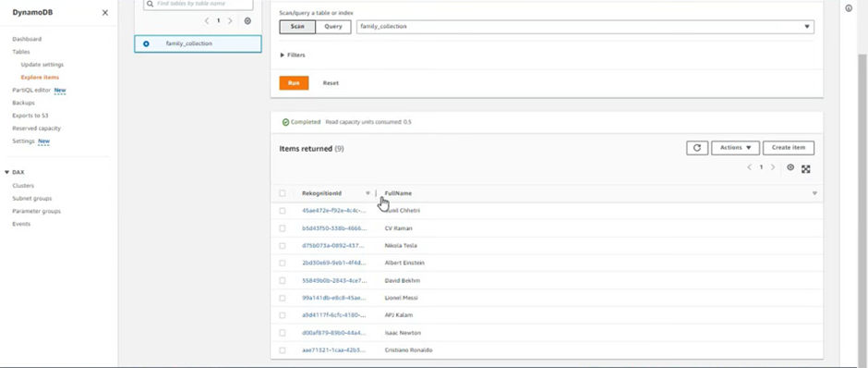This screenshot has height=368, width=868.
Task: Open item link 99a141db-e8c8-45ae
Action: coord(334,298)
